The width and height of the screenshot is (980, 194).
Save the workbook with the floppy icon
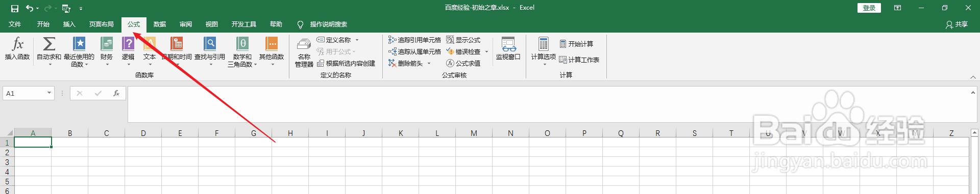pyautogui.click(x=15, y=8)
